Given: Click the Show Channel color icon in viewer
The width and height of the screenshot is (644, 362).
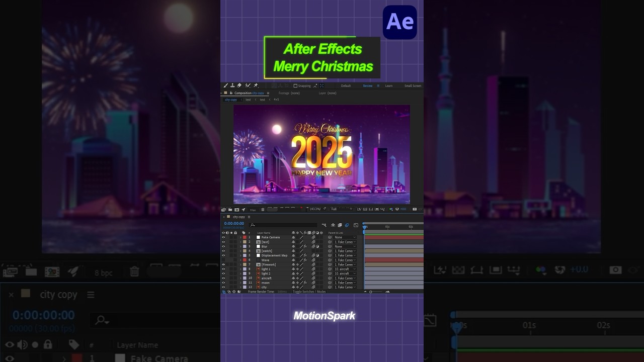Looking at the screenshot, I should [x=391, y=209].
